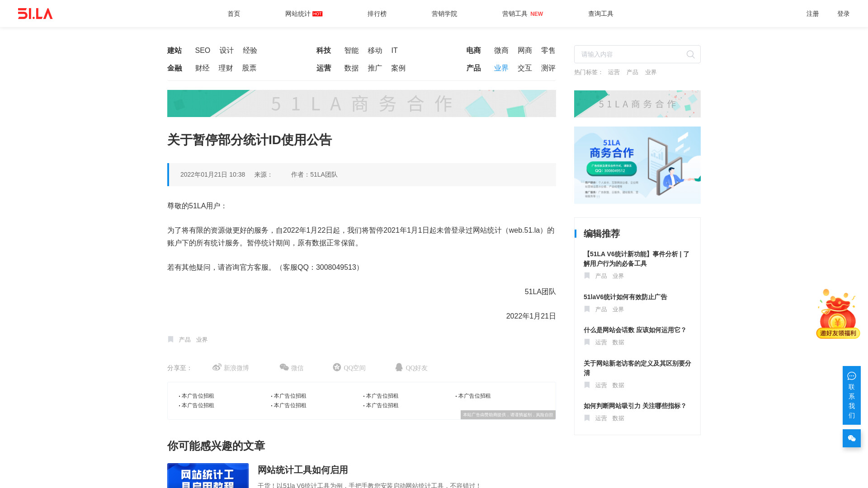Select the 科技 category
The width and height of the screenshot is (868, 488).
pyautogui.click(x=324, y=51)
